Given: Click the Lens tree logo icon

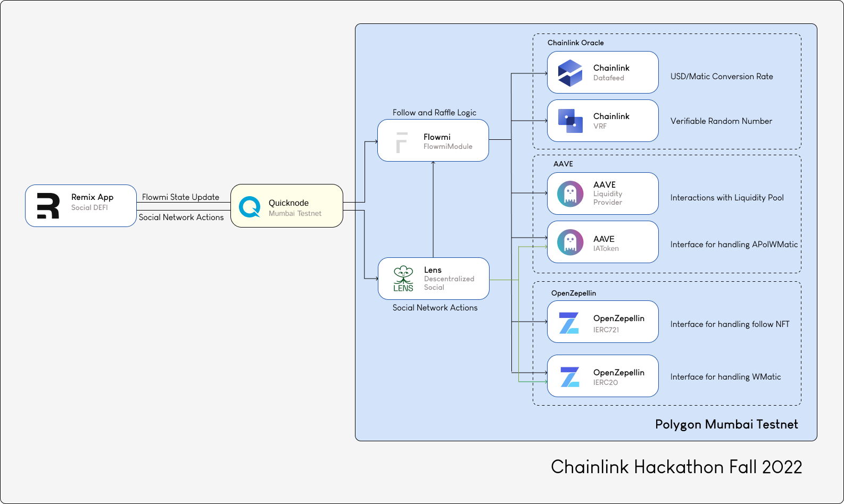Looking at the screenshot, I should pos(403,279).
